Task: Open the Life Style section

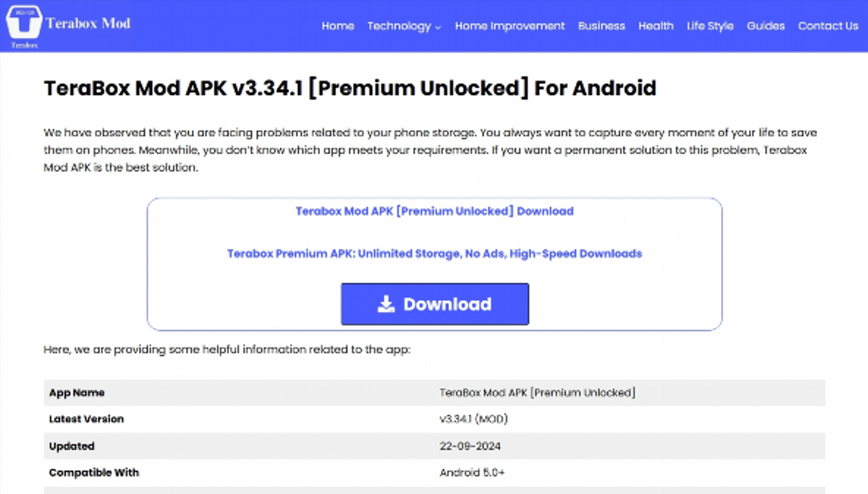Action: pos(710,26)
